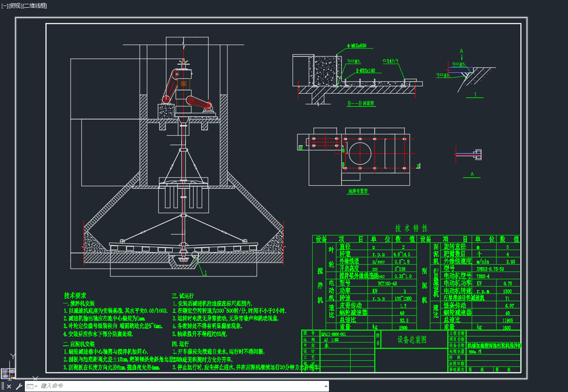The image size is (568, 392).
Task: Select the 四.运行 heading
Action: tap(180, 344)
